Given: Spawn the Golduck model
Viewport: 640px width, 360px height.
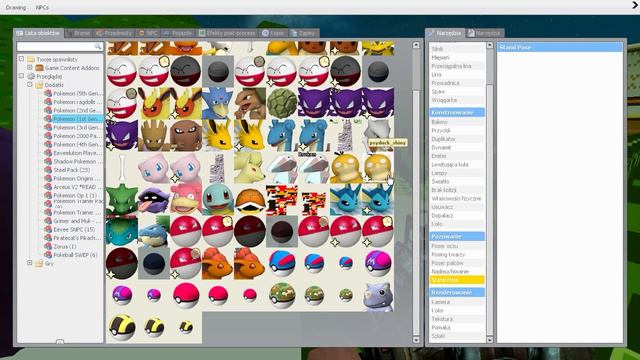Looking at the screenshot, I should tap(218, 104).
